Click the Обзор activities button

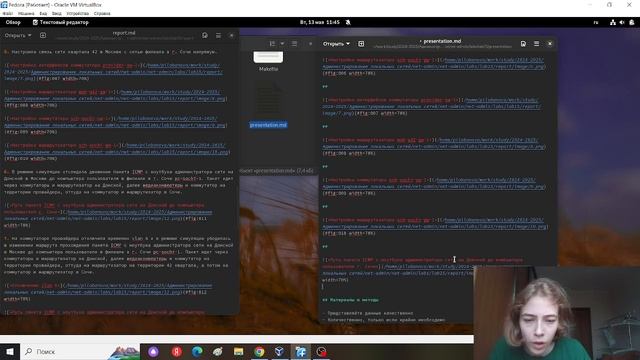[x=13, y=22]
